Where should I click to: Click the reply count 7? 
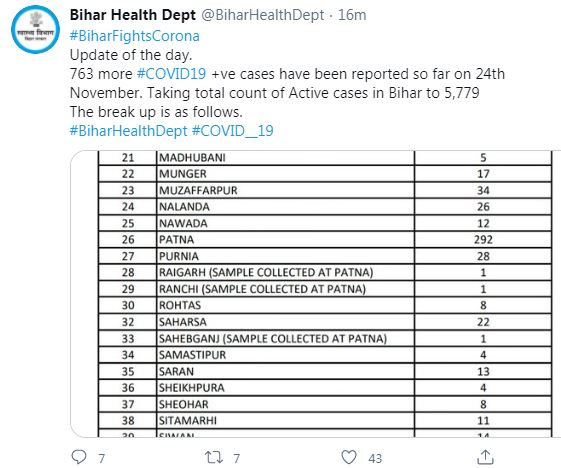tap(102, 458)
